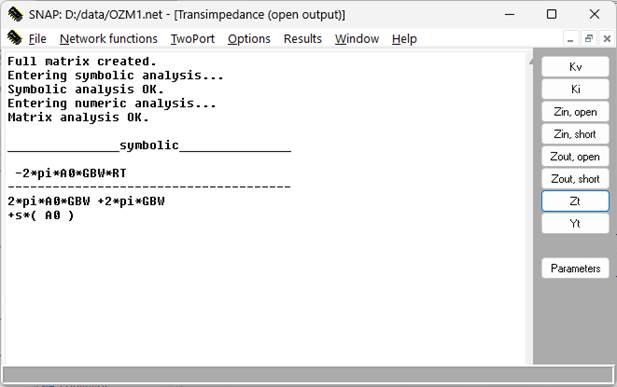Open the File menu
This screenshot has width=617, height=387.
pos(37,39)
